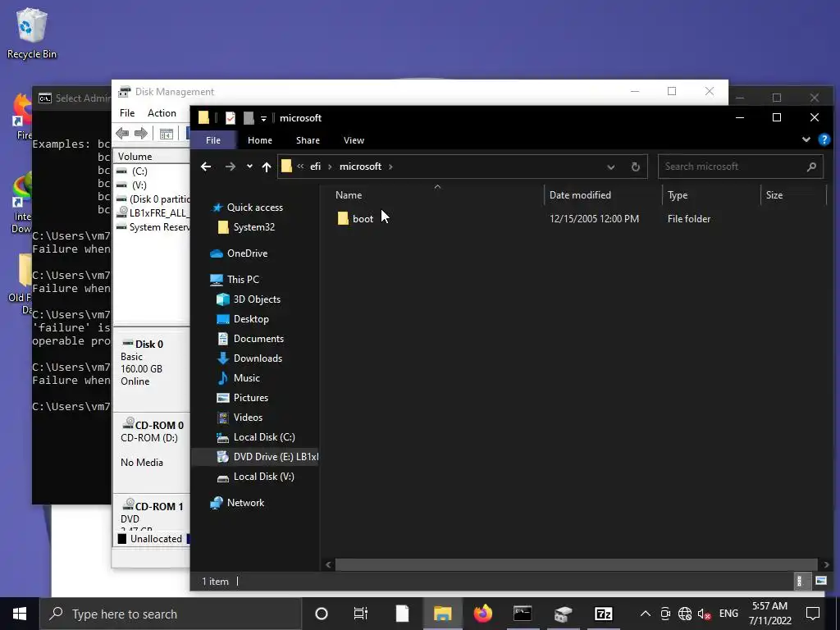Click the scroll right arrow in file list
The width and height of the screenshot is (840, 630).
826,564
